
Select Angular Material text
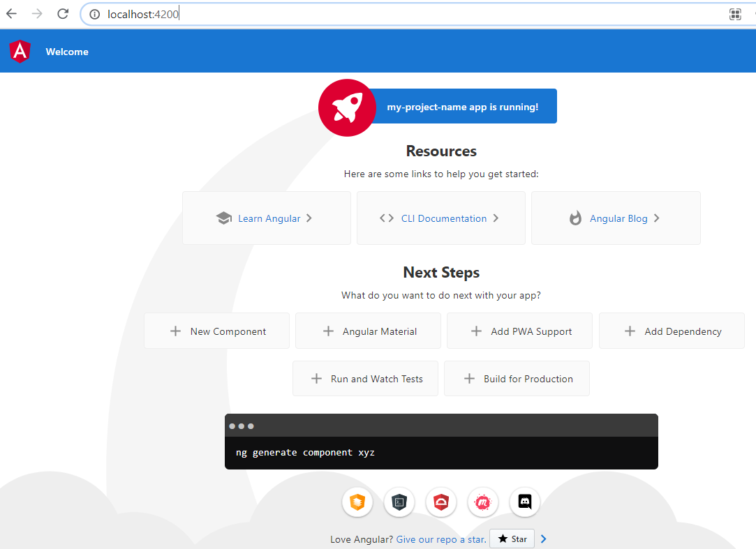click(x=380, y=331)
